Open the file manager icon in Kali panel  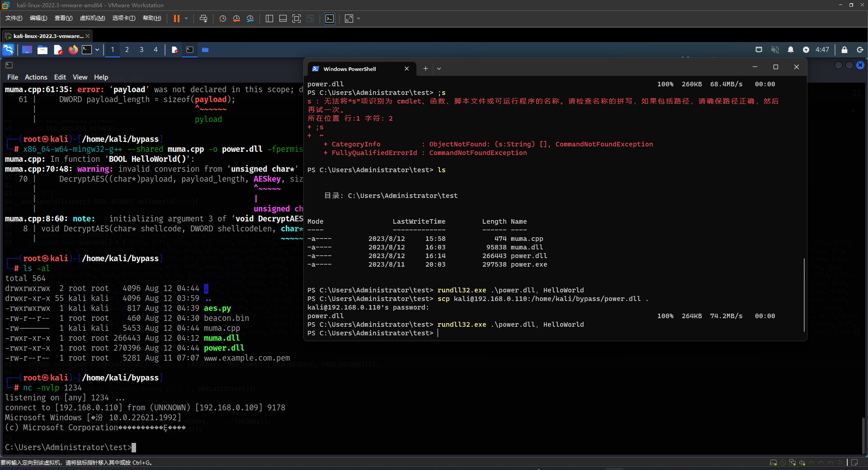(42, 50)
